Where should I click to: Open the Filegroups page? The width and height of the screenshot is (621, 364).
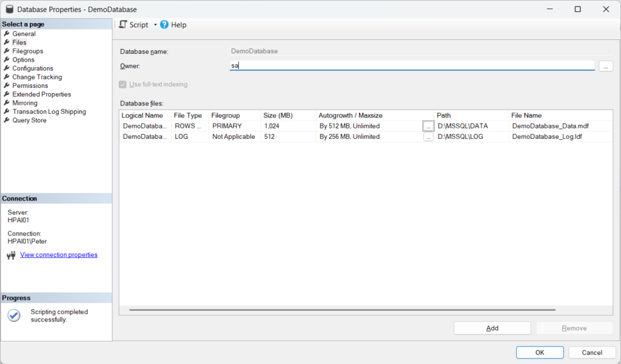(27, 51)
